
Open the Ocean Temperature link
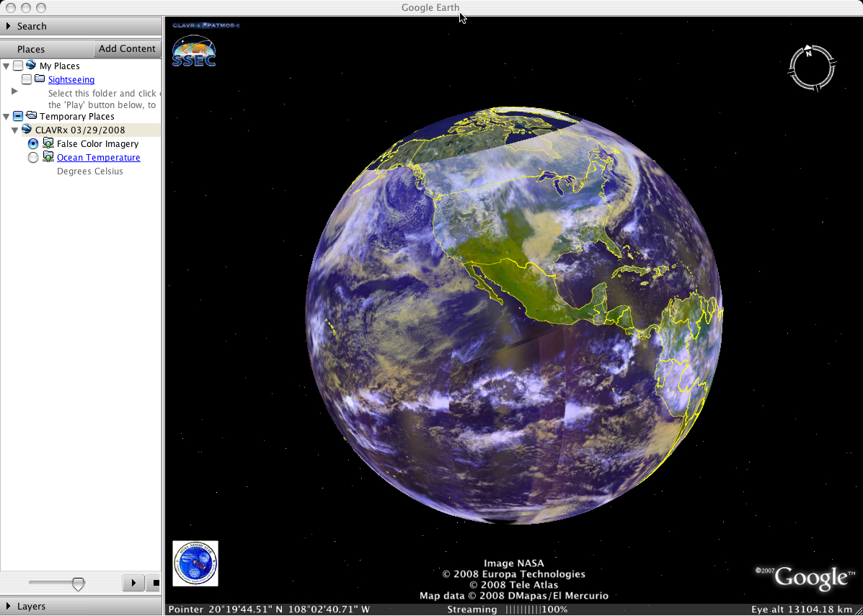point(99,157)
